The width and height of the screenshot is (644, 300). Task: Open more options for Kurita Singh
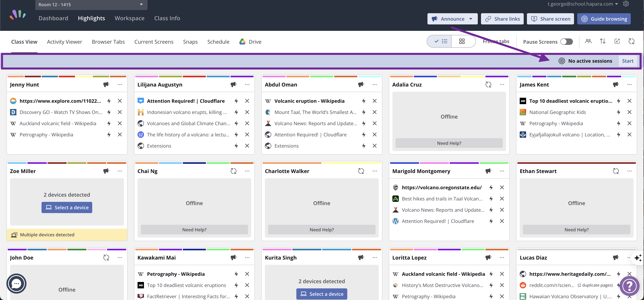click(x=375, y=257)
